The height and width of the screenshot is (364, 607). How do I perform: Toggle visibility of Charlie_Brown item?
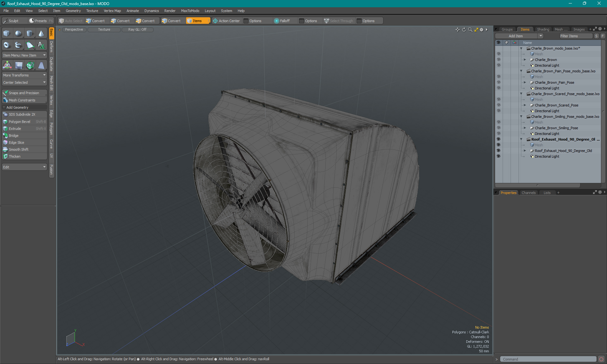499,60
